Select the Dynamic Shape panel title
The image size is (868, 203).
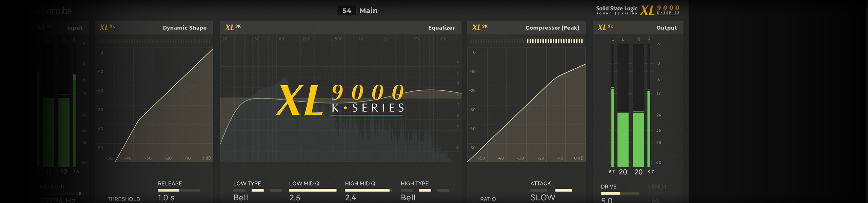184,28
